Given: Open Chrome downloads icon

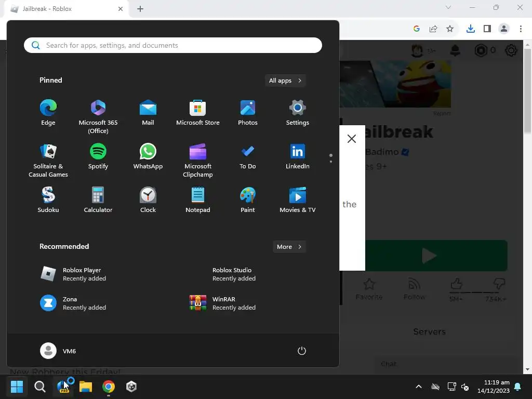Looking at the screenshot, I should [x=471, y=29].
